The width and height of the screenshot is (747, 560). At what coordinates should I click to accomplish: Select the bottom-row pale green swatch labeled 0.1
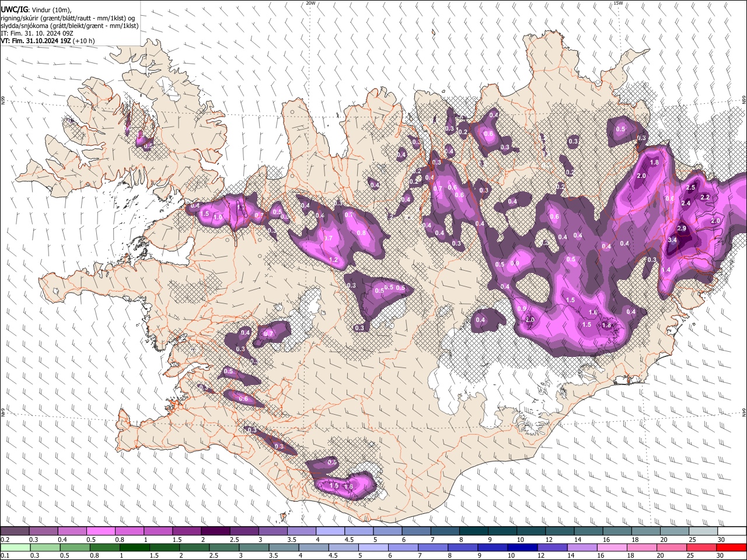pyautogui.click(x=15, y=547)
